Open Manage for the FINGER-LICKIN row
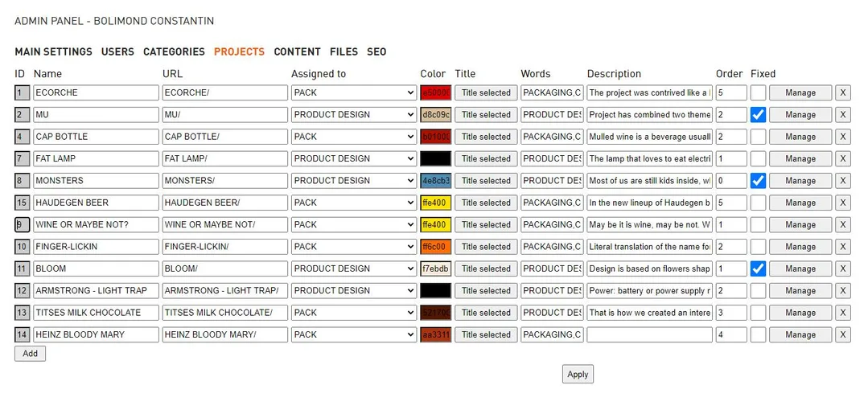The width and height of the screenshot is (868, 418). click(800, 247)
